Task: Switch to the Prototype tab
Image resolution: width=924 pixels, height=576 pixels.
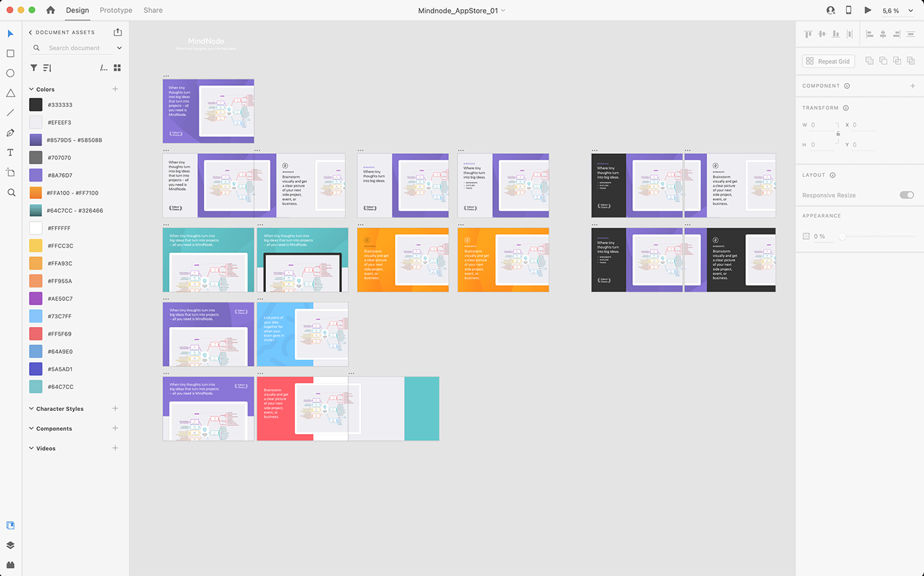Action: tap(116, 10)
